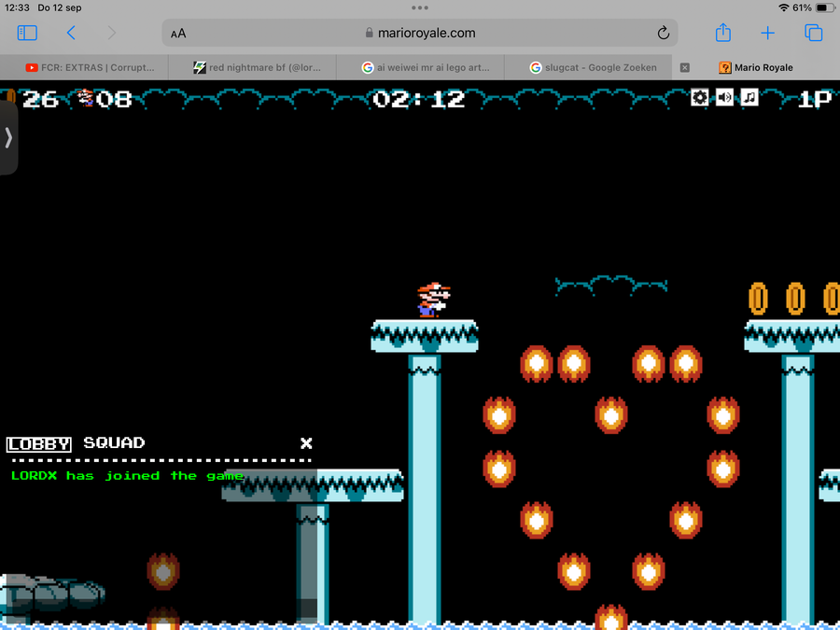This screenshot has height=630, width=840.
Task: Show the all-tabs overview
Action: tap(813, 33)
